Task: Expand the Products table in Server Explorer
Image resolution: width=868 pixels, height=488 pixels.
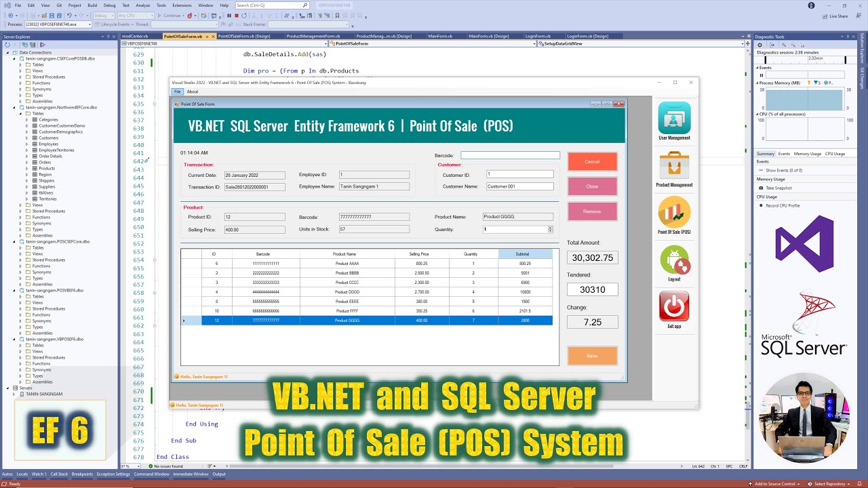Action: [28, 169]
